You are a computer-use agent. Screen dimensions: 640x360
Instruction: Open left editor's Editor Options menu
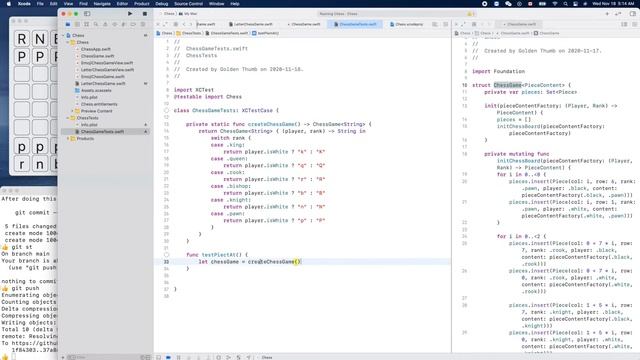coord(435,24)
